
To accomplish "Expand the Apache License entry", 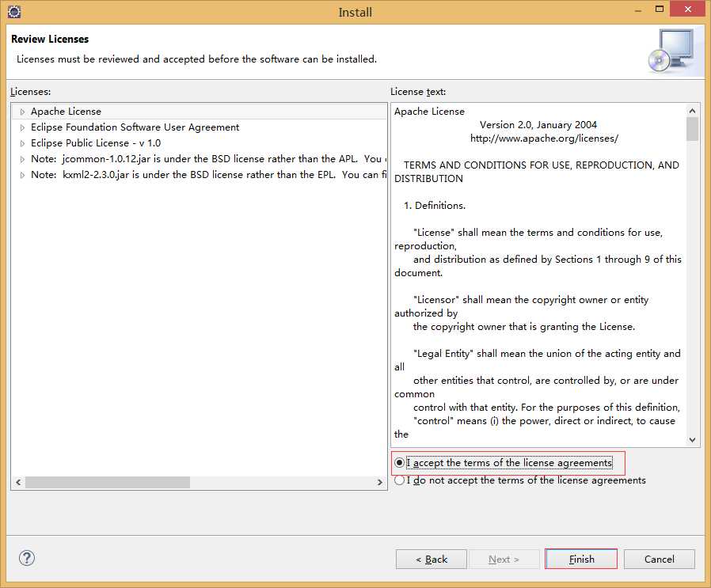I will (x=22, y=112).
